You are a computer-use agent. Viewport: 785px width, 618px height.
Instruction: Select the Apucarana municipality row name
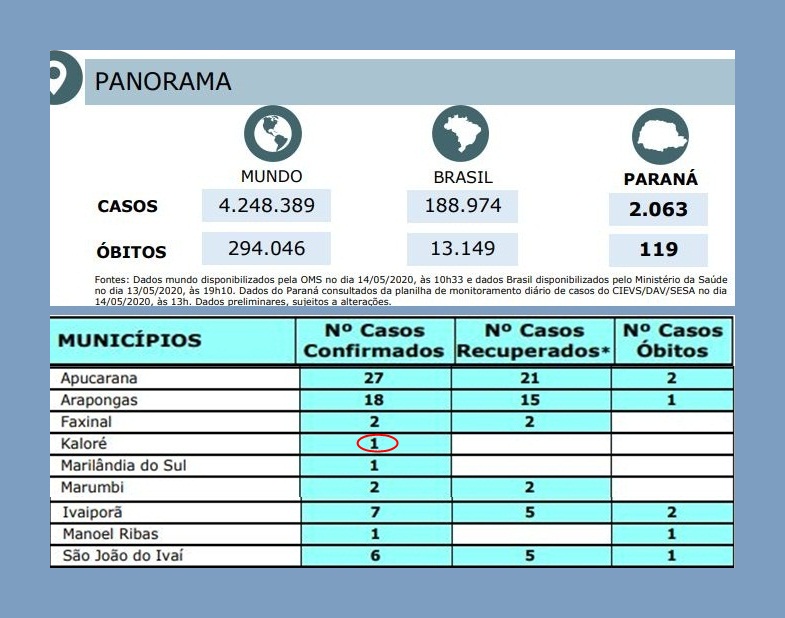(x=99, y=378)
